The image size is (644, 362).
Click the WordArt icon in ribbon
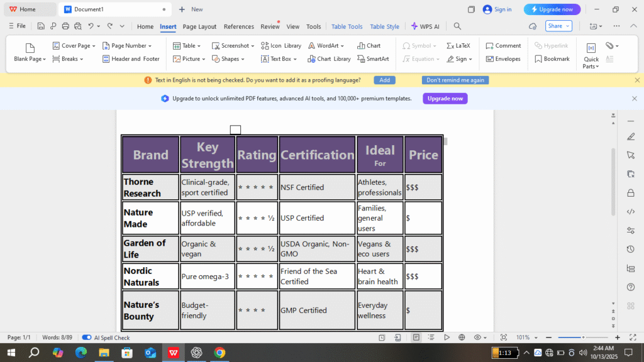pyautogui.click(x=313, y=46)
